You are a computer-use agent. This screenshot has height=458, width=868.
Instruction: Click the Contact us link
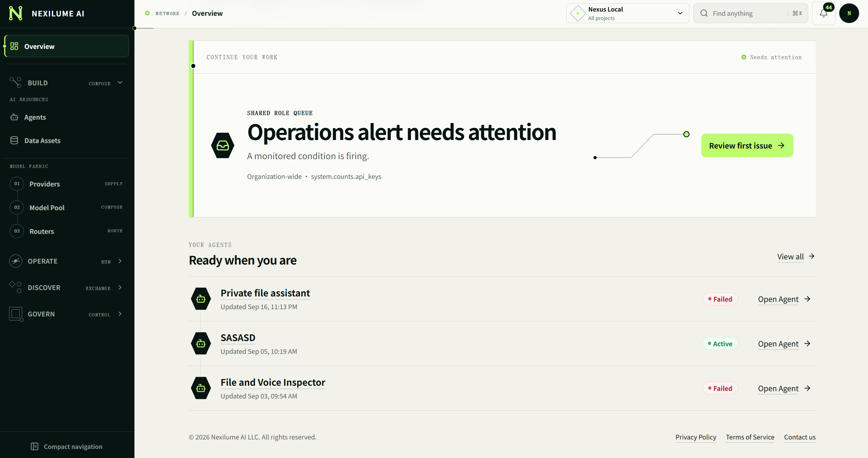800,437
